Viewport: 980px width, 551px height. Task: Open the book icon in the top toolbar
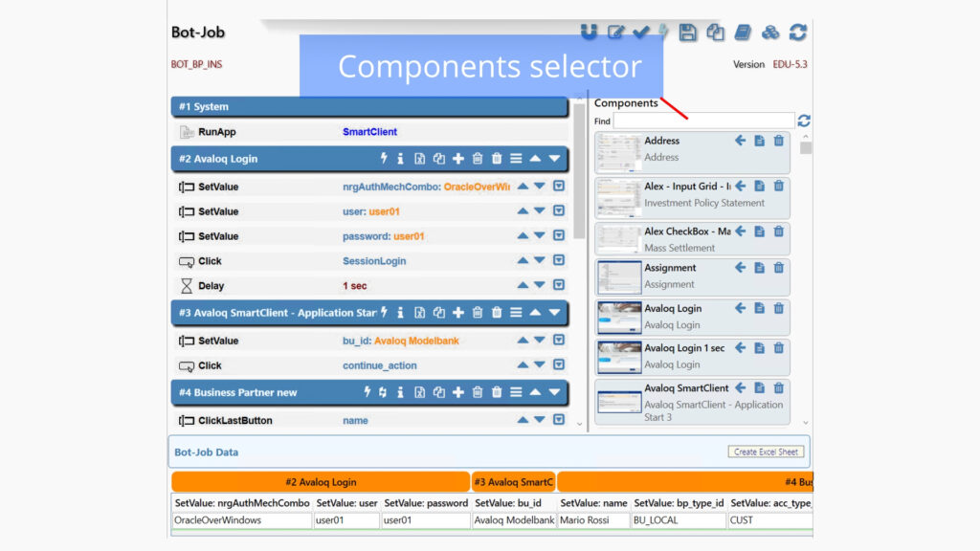click(743, 32)
